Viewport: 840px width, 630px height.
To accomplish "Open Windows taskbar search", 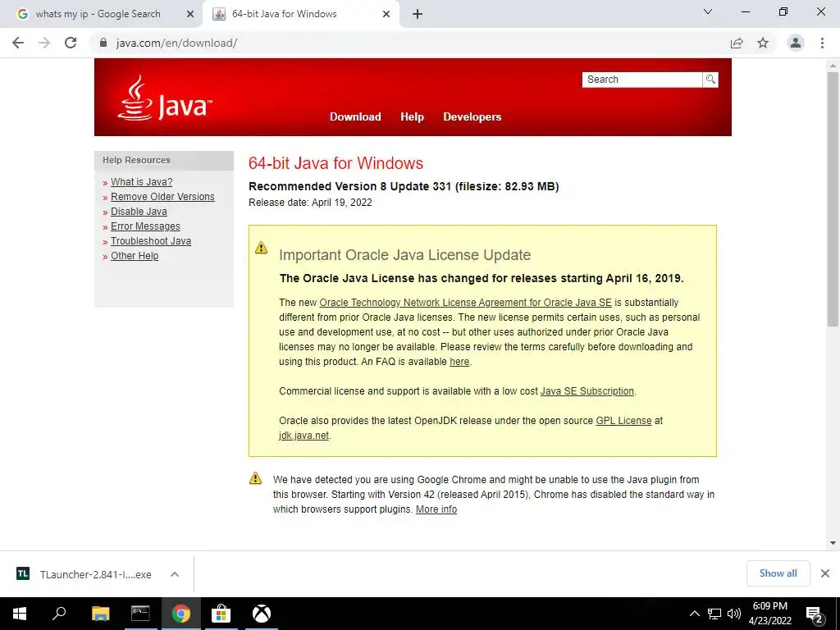I will click(x=59, y=614).
